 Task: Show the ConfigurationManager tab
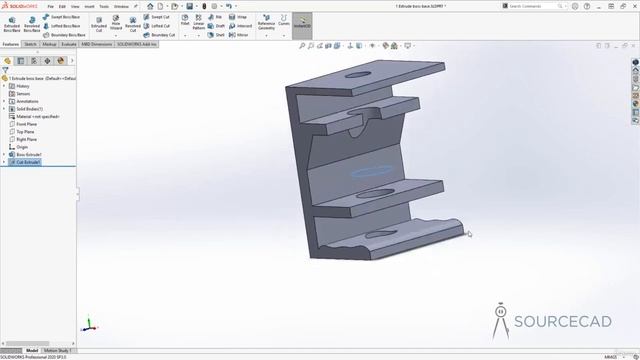[x=34, y=61]
